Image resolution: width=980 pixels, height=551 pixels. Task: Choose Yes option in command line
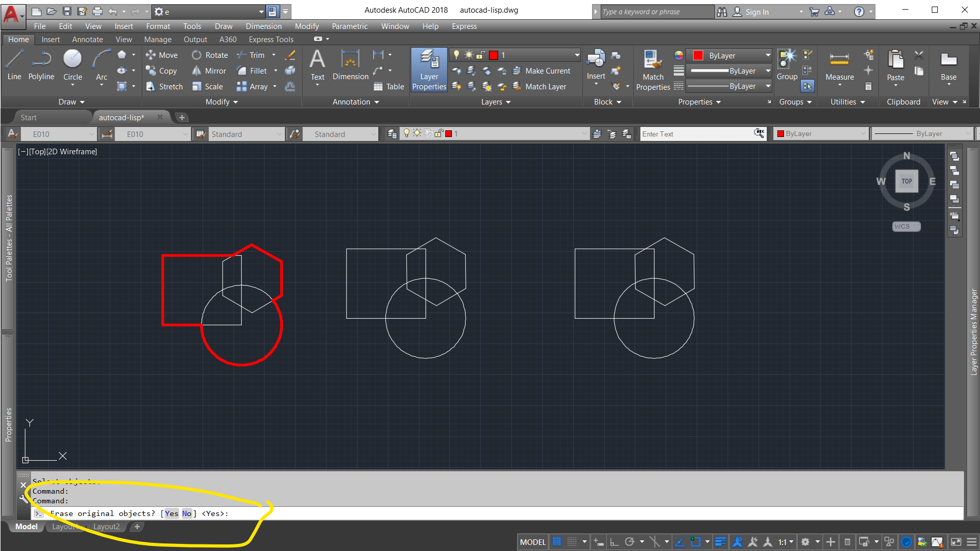172,513
